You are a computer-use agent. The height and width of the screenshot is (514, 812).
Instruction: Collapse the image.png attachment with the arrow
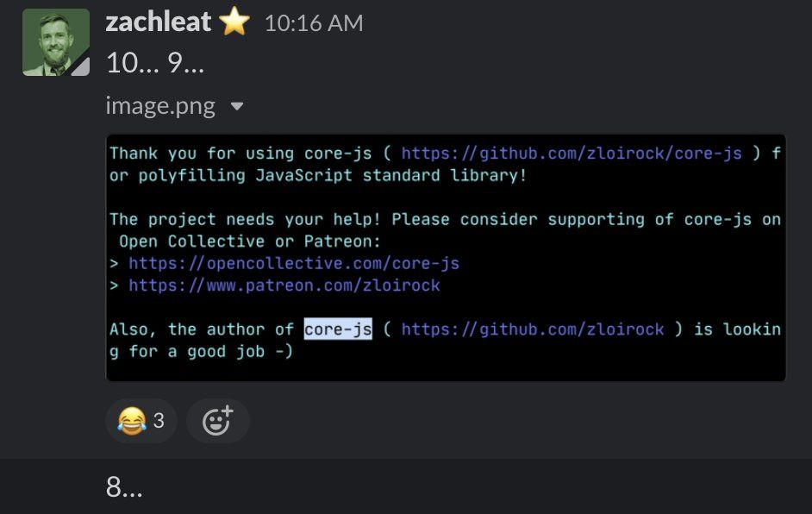[237, 106]
